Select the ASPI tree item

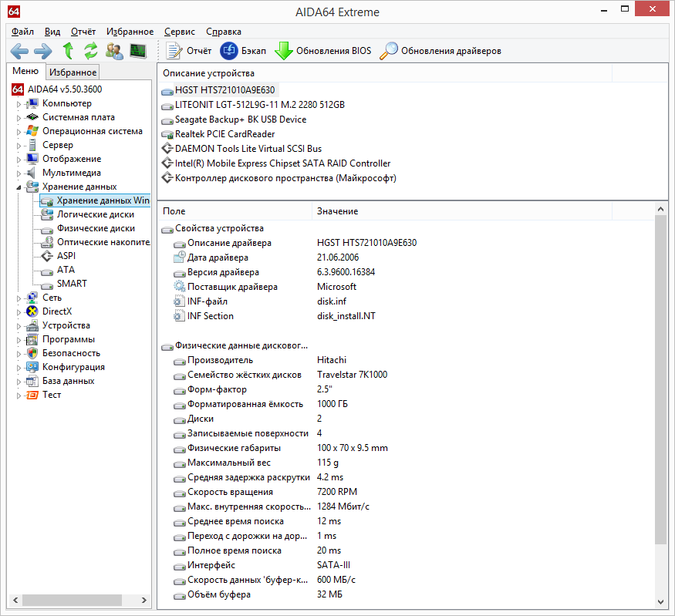[66, 255]
